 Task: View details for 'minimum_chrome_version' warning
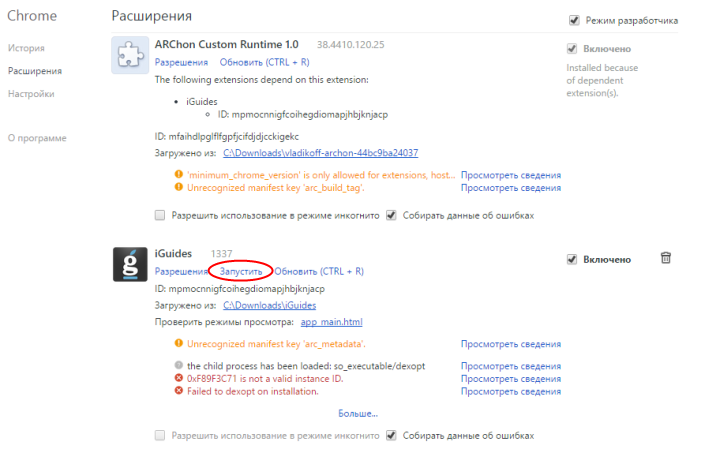pyautogui.click(x=511, y=175)
